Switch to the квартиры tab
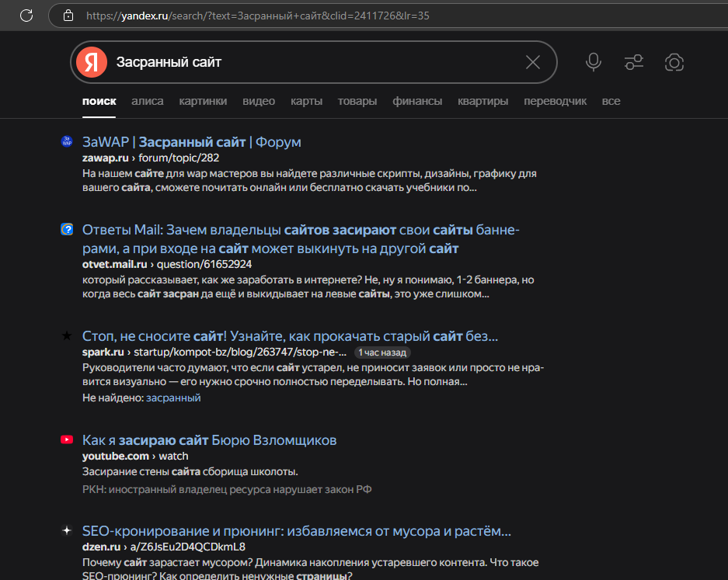This screenshot has width=728, height=580. pos(482,101)
